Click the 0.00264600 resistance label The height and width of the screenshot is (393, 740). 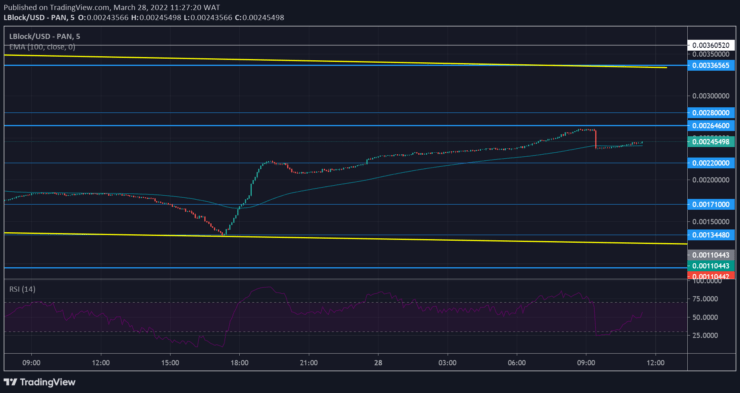pos(711,125)
